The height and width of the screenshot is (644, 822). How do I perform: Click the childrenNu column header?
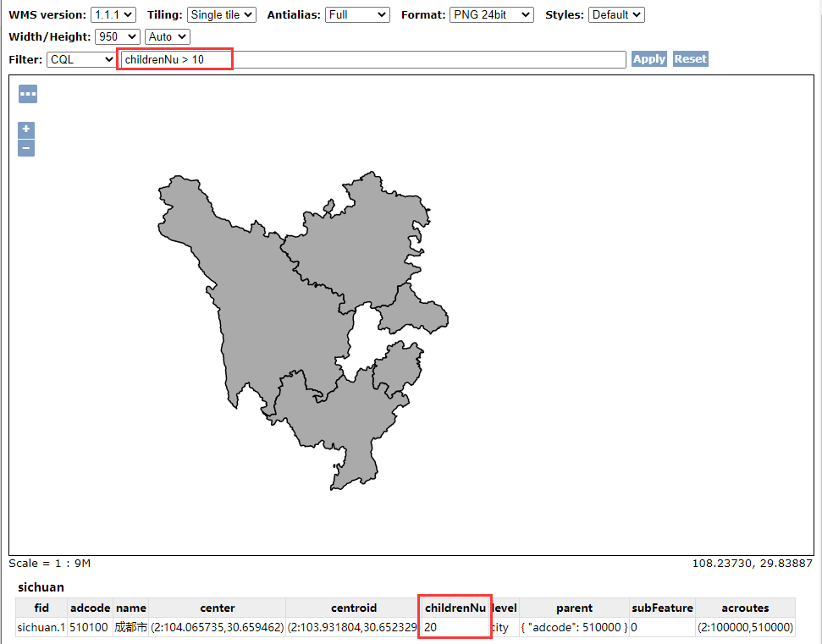coord(455,608)
